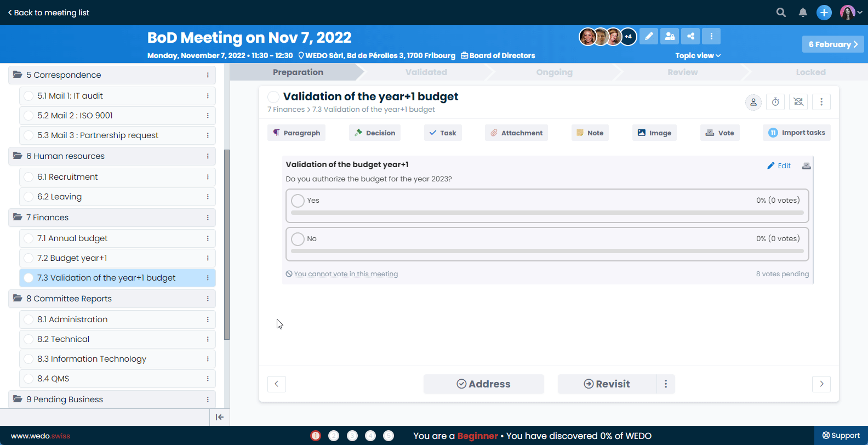Open three-dot menu for 6.2 Leaving

(208, 197)
